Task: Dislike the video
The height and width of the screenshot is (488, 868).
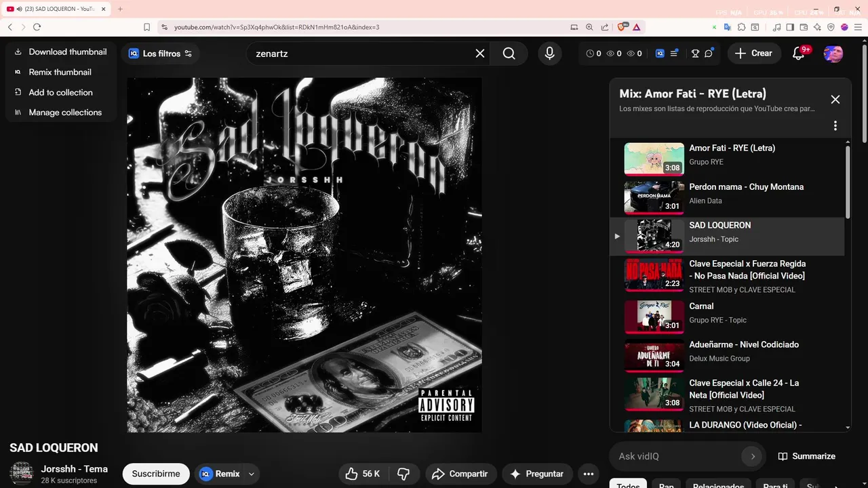Action: 403,474
